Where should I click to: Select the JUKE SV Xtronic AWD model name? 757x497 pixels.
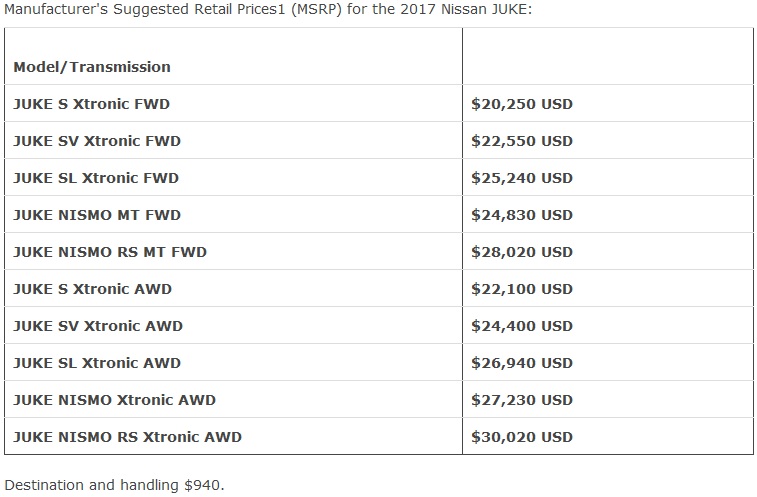(98, 326)
